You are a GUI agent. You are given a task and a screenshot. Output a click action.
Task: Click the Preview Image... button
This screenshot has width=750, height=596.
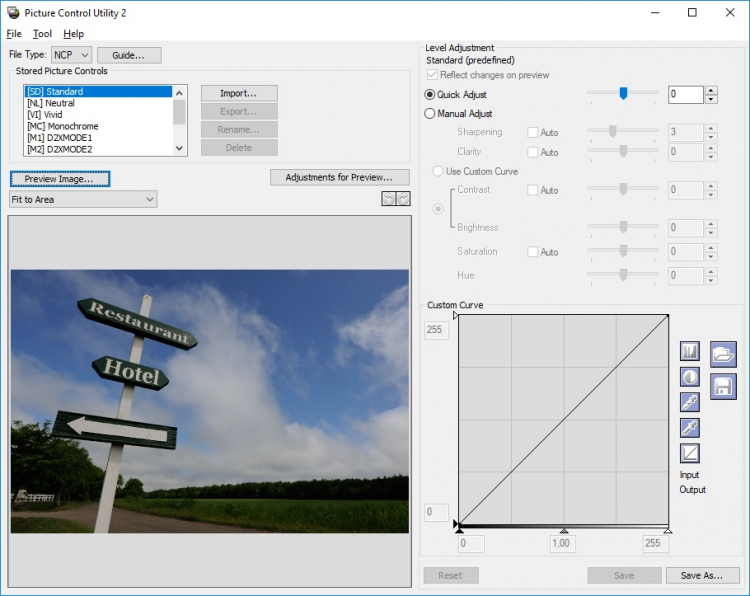point(60,179)
